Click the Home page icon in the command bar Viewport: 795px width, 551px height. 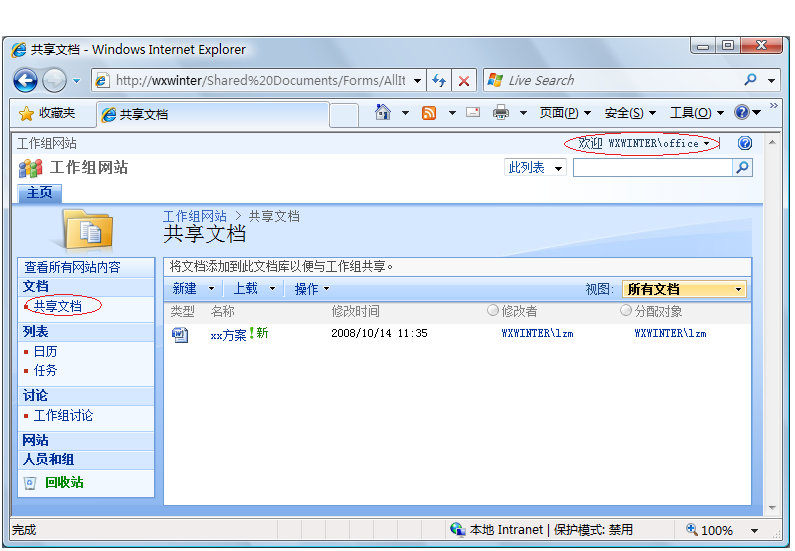tap(383, 112)
